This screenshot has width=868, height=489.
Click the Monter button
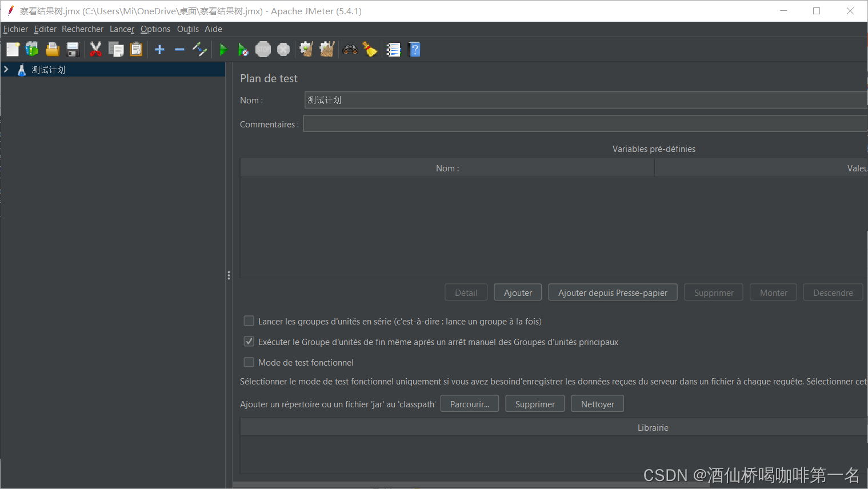774,292
